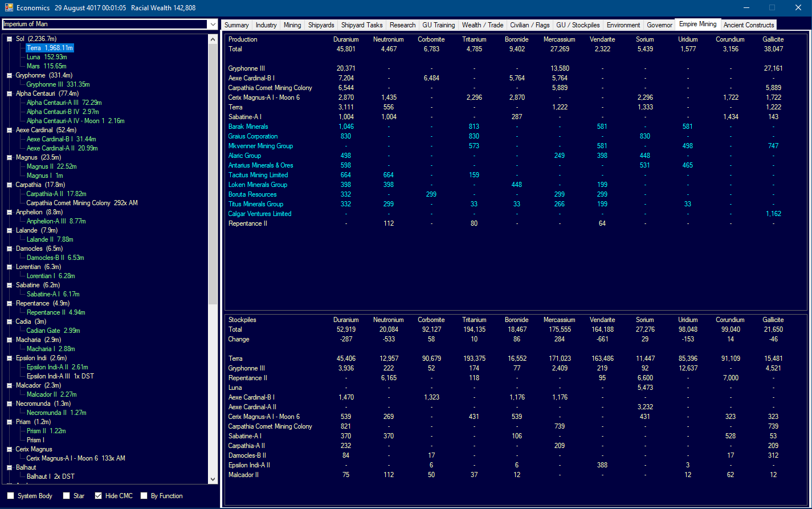
Task: Select Cadian Gate 2.99m colony
Action: click(53, 331)
